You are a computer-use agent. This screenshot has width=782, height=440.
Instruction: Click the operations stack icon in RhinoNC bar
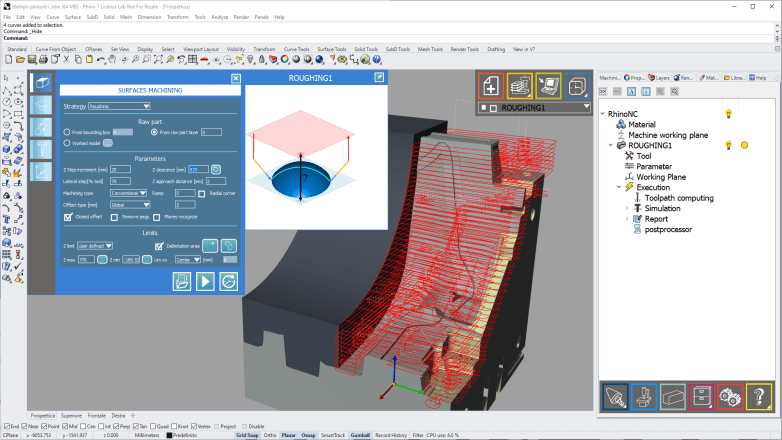pos(520,86)
